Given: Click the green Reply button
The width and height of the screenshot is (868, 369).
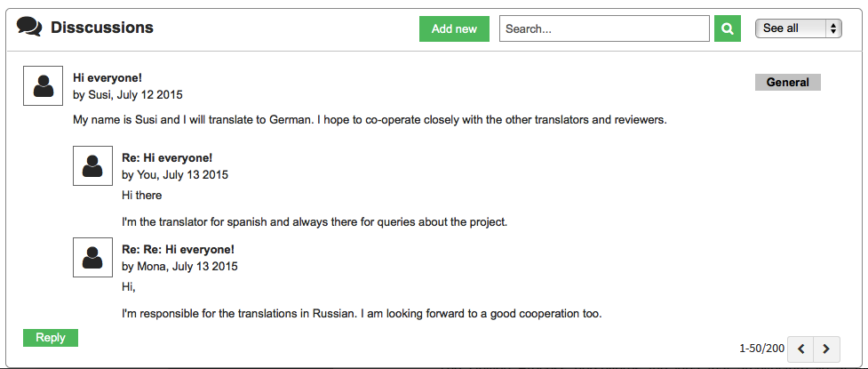Looking at the screenshot, I should click(x=51, y=337).
